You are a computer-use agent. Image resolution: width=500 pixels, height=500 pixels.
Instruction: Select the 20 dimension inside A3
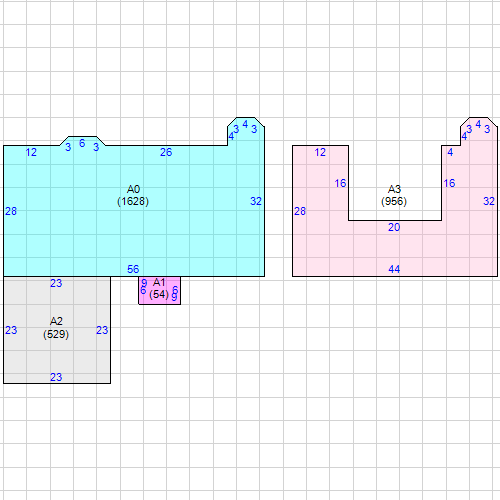(394, 227)
